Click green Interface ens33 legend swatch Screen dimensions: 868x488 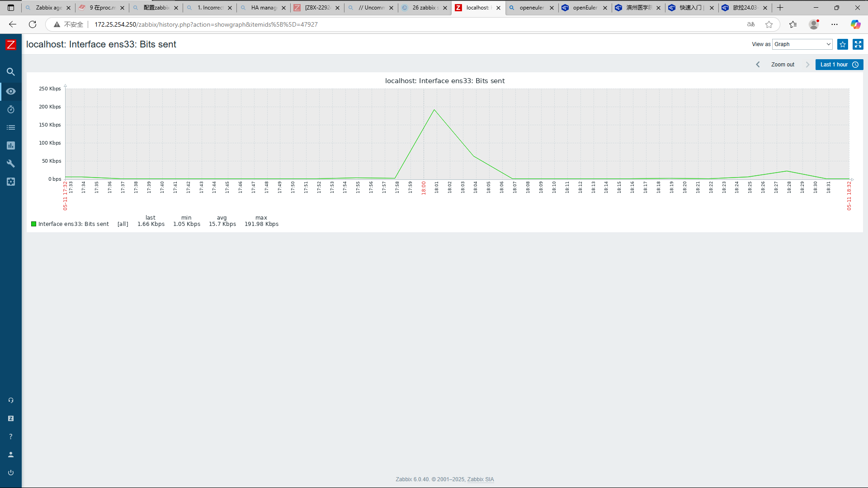pos(33,224)
